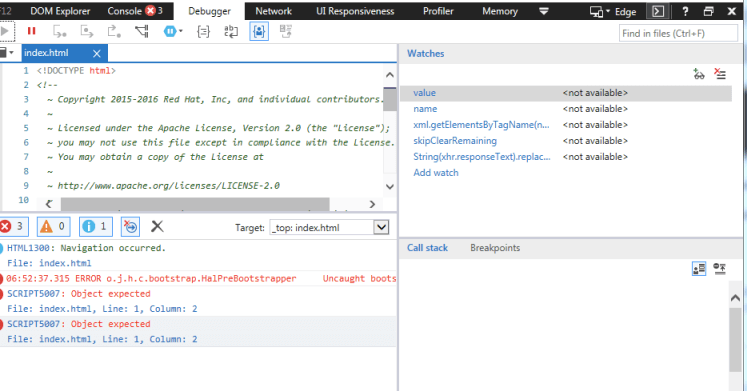Image resolution: width=747 pixels, height=391 pixels.
Task: Click the red Break (pause) button
Action: point(31,31)
